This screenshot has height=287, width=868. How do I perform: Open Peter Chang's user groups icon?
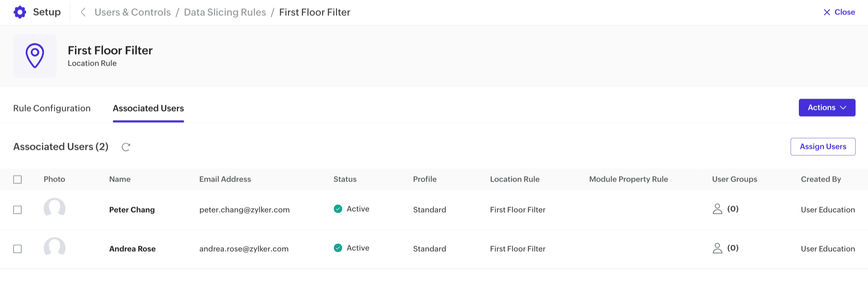pyautogui.click(x=717, y=209)
